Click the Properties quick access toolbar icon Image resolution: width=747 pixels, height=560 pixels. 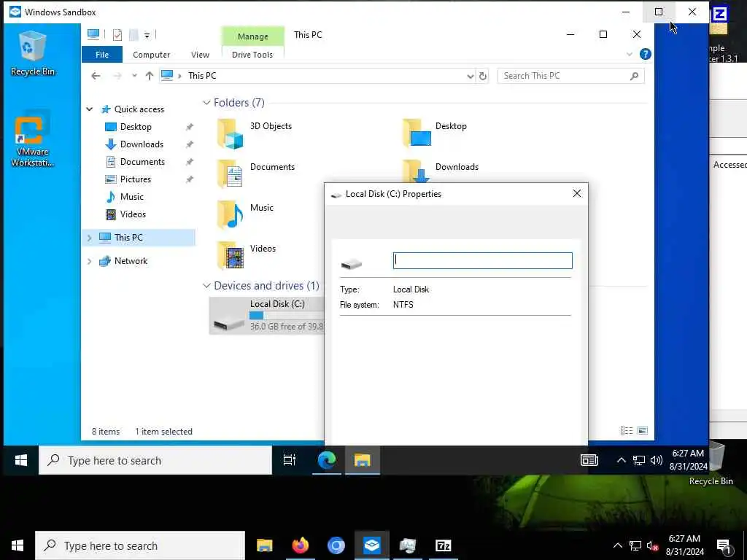click(117, 35)
